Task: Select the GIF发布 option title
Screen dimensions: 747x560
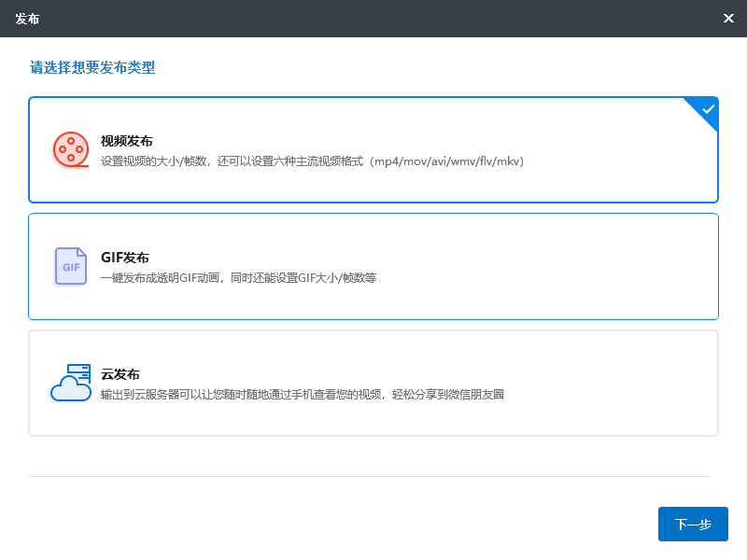Action: click(x=125, y=258)
